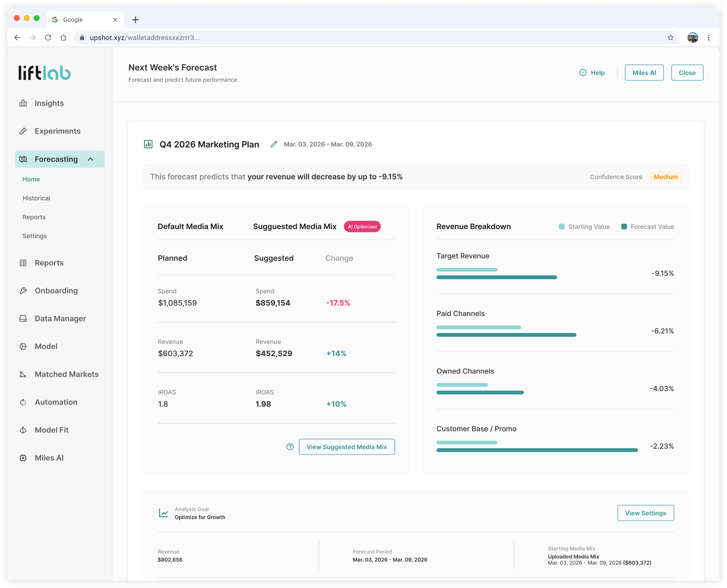Click the Forecast Value legend swatch
This screenshot has width=727, height=588.
(x=624, y=227)
